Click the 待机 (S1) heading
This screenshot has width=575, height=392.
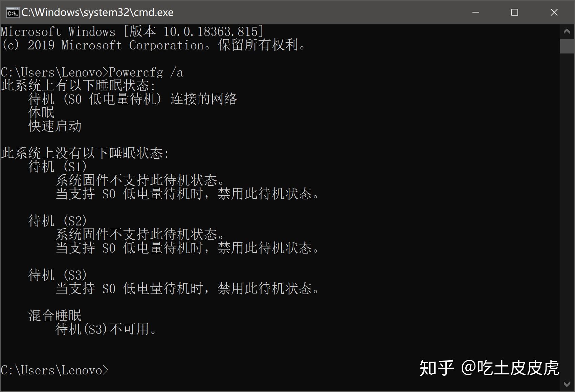click(58, 167)
